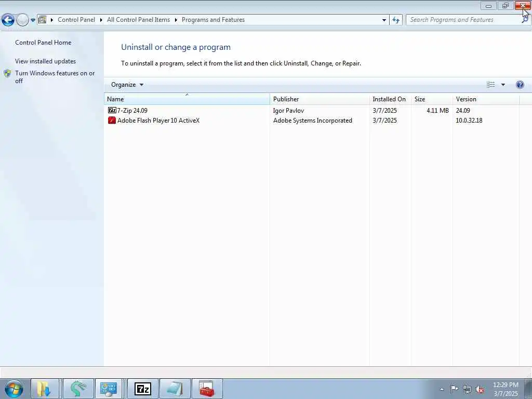The image size is (532, 399).
Task: Select the 7-Zip 24.09 entry
Action: point(132,110)
